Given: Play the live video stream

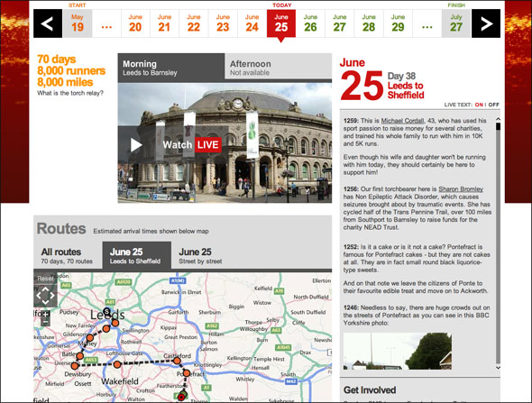Looking at the screenshot, I should point(136,145).
